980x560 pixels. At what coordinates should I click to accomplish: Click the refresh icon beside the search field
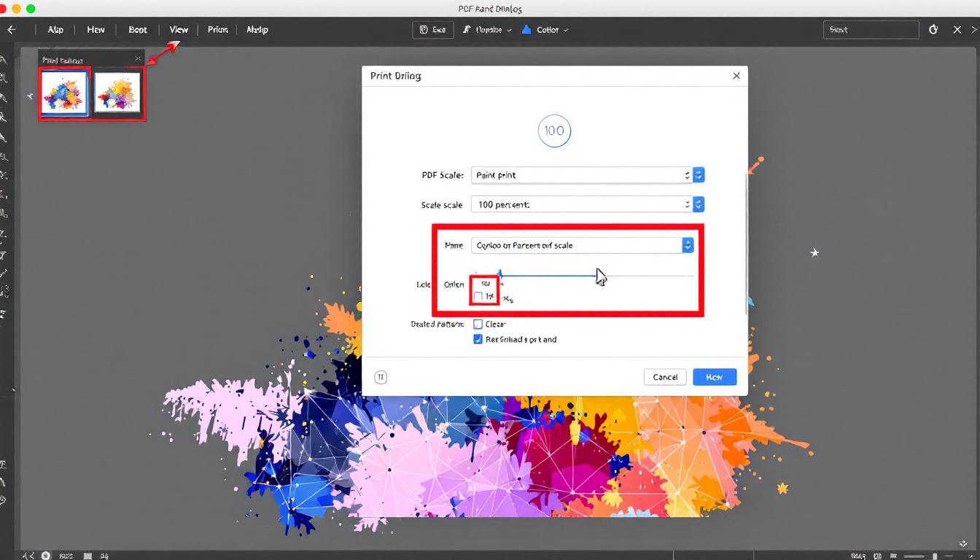click(x=934, y=30)
